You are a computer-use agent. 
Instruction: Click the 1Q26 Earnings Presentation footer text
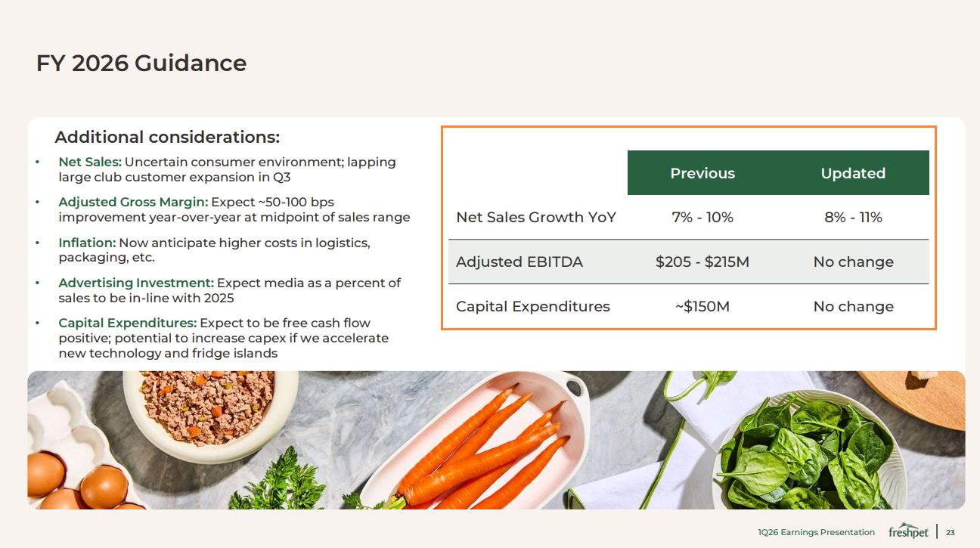coord(817,532)
